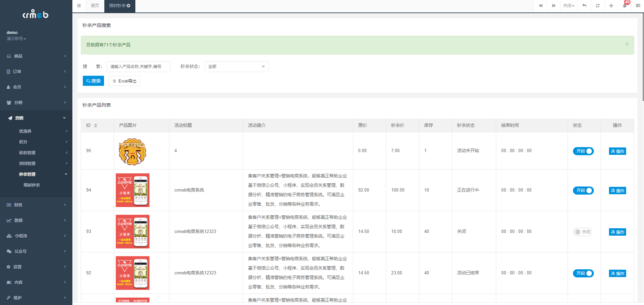Viewport: 644px width, 305px height.
Task: Click the product image for ID 94
Action: (x=133, y=190)
